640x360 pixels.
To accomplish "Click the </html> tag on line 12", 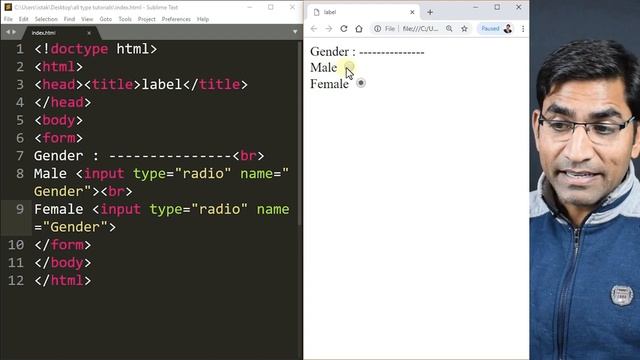I will click(62, 280).
